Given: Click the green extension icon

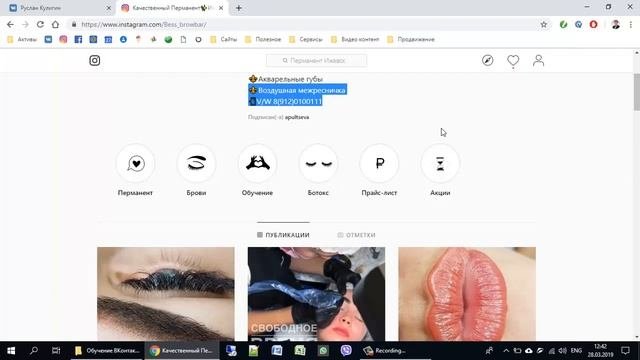Looking at the screenshot, I should [564, 24].
